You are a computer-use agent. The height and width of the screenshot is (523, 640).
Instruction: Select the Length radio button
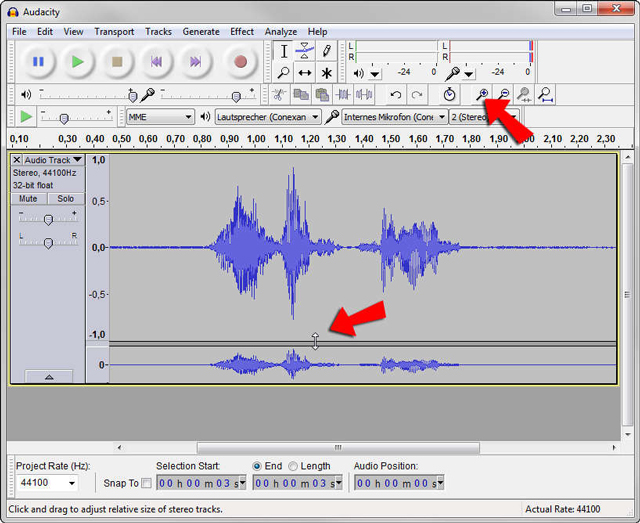coord(293,466)
